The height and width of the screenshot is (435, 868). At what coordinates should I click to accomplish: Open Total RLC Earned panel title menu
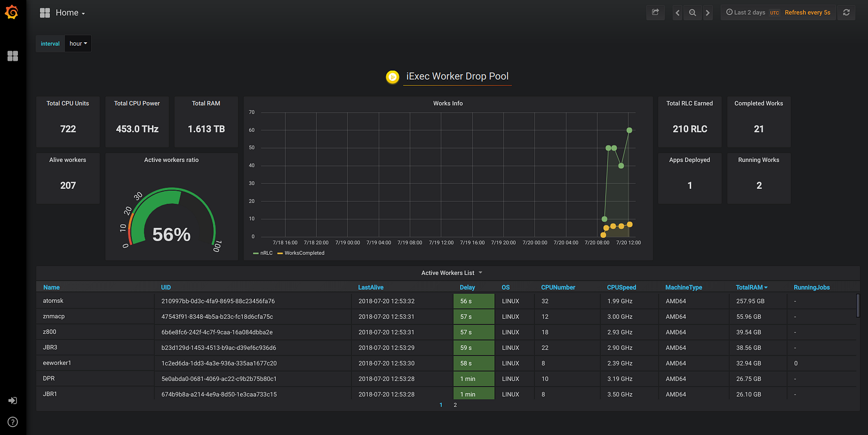[690, 103]
